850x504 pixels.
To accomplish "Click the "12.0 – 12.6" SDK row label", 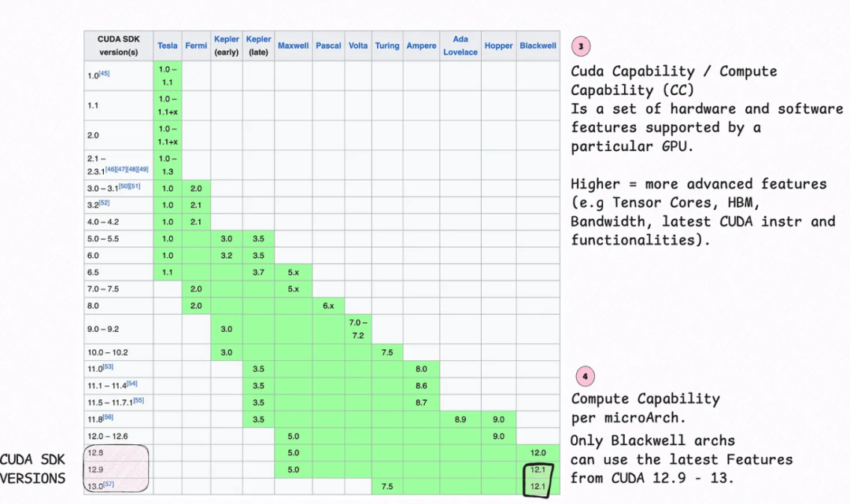I will [x=107, y=436].
